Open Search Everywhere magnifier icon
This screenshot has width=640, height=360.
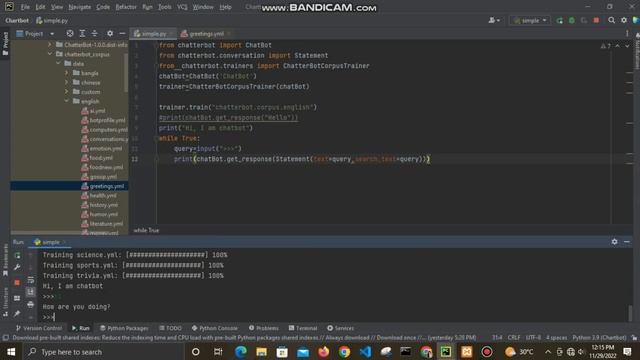tap(611, 20)
